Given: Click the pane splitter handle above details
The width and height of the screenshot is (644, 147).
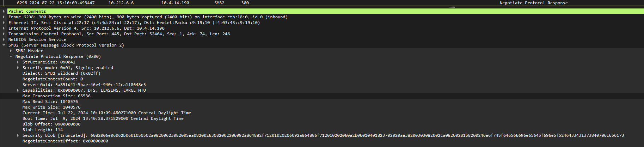Looking at the screenshot, I should click(x=452, y=7).
